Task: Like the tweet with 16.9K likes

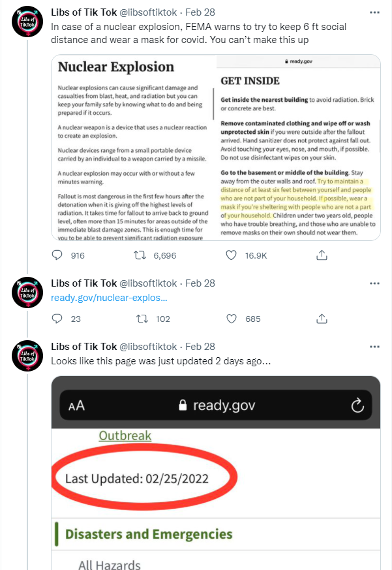Action: (x=231, y=256)
